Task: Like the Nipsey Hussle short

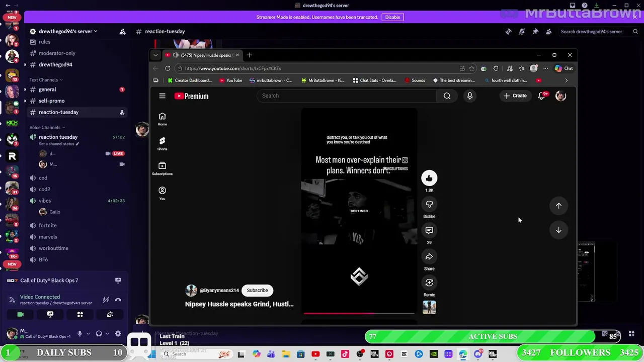Action: click(429, 178)
